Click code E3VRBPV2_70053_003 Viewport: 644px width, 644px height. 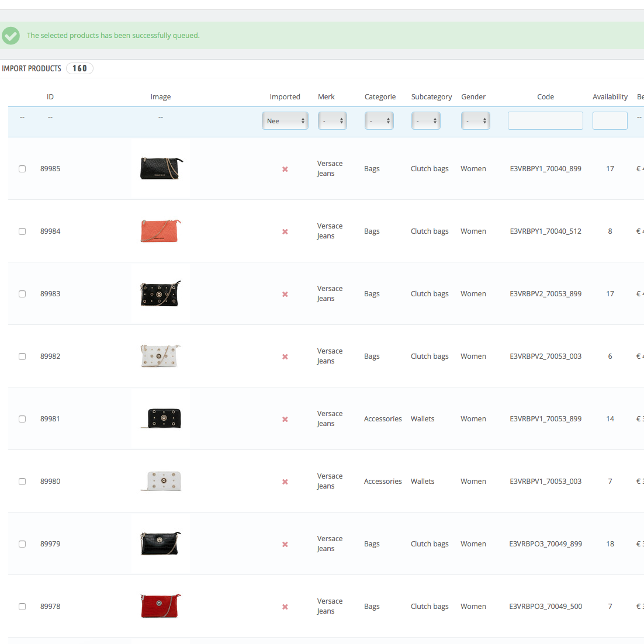click(x=545, y=356)
